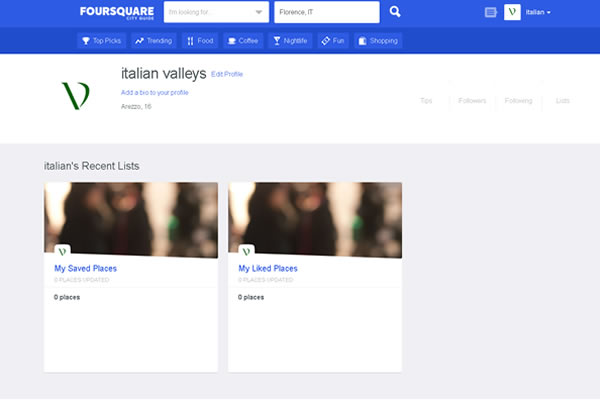Open the My Saved Places list
600x400 pixels.
[x=85, y=268]
